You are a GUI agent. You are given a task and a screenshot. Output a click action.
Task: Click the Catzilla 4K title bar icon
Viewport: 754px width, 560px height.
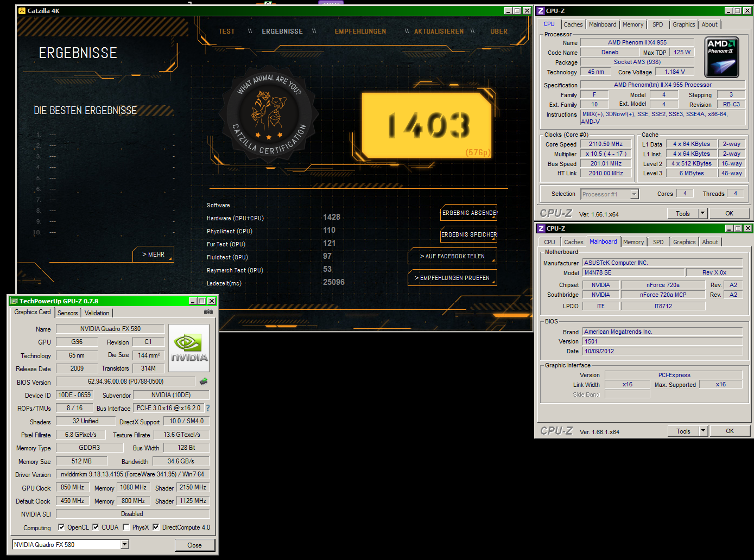pyautogui.click(x=22, y=10)
